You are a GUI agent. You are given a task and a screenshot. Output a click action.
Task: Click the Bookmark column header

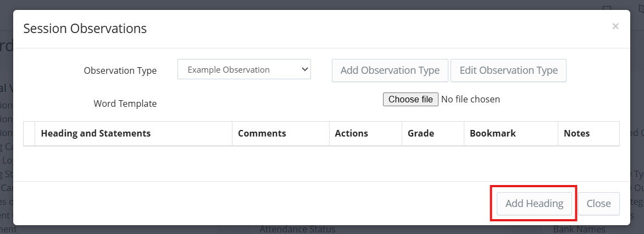tap(493, 133)
